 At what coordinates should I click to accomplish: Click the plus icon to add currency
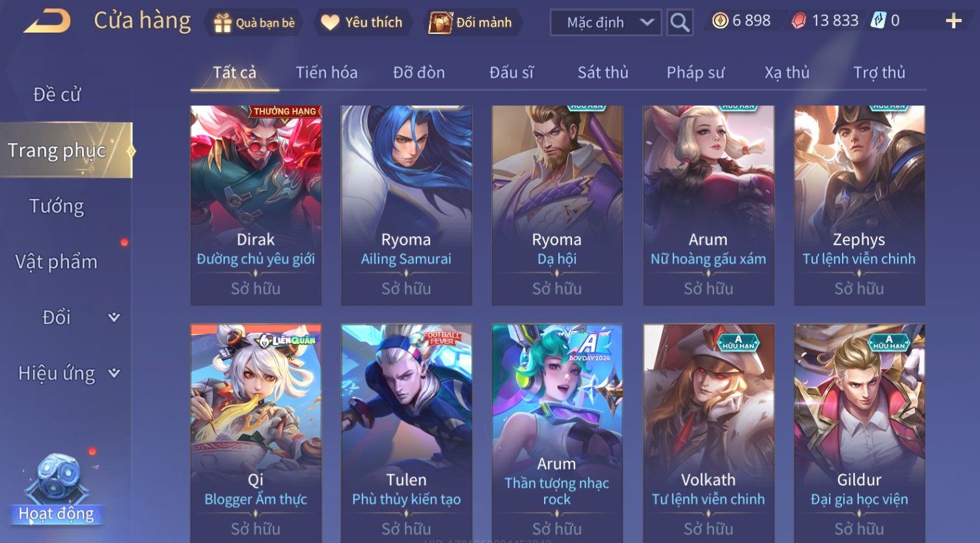tap(953, 21)
